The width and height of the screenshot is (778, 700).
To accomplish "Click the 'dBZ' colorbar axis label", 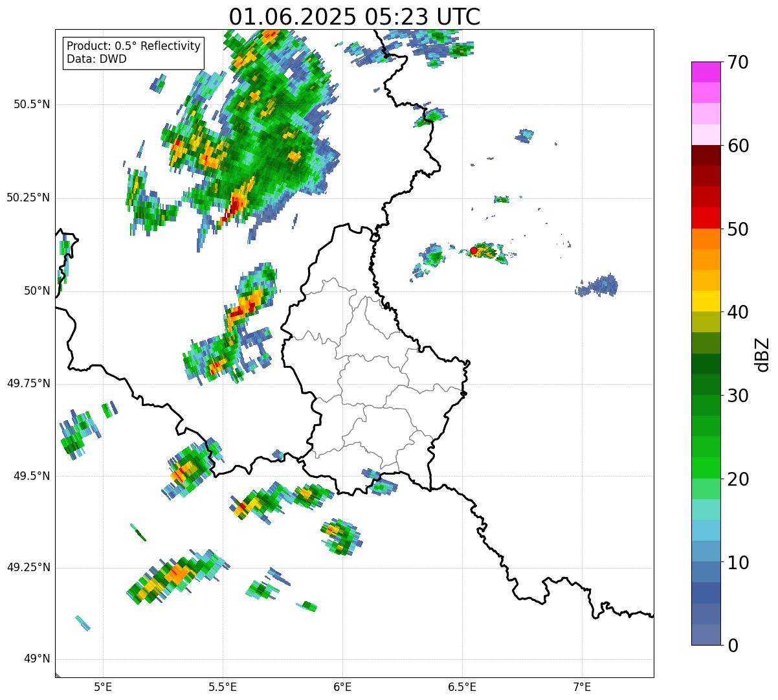I will click(x=762, y=354).
